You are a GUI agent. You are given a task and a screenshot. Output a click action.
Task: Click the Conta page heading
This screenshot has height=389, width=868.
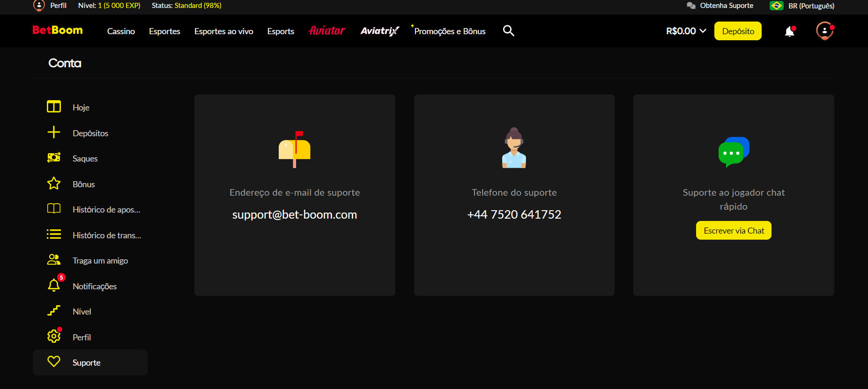[x=65, y=63]
